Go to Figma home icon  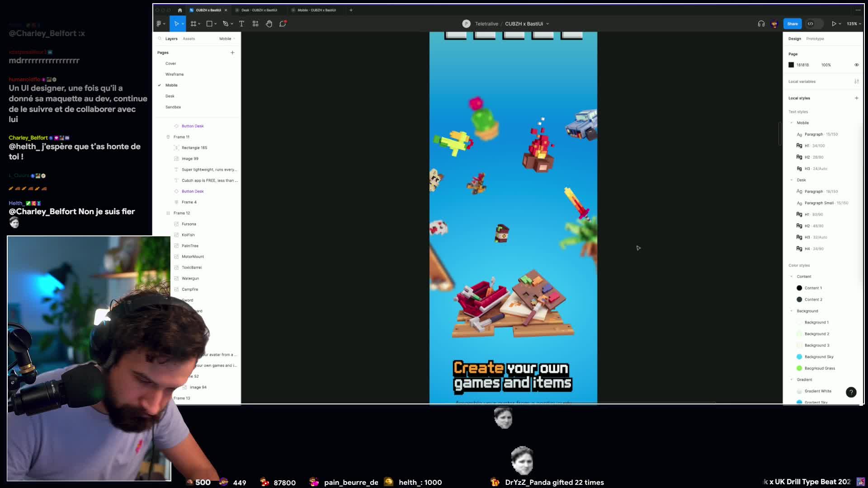click(180, 10)
